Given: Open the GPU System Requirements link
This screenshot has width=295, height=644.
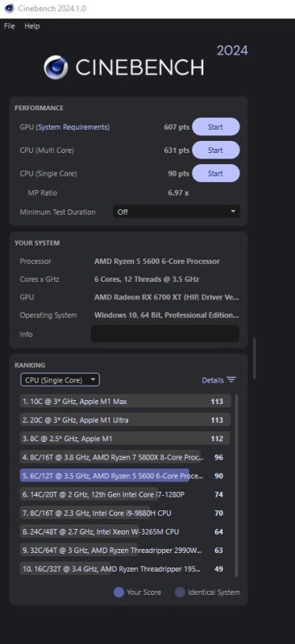Looking at the screenshot, I should [73, 127].
